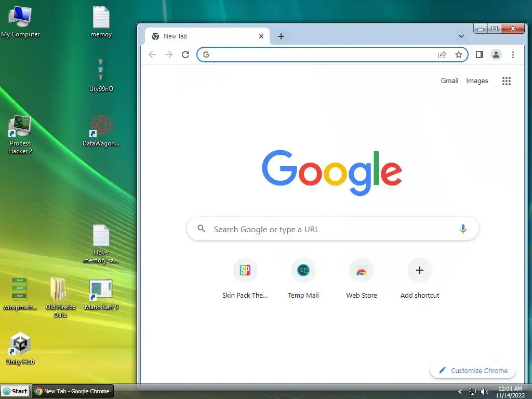
Task: Share this page using the share icon
Action: (442, 55)
